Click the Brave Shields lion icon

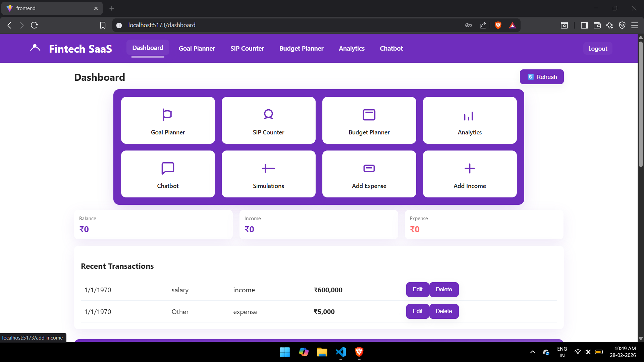(x=498, y=25)
